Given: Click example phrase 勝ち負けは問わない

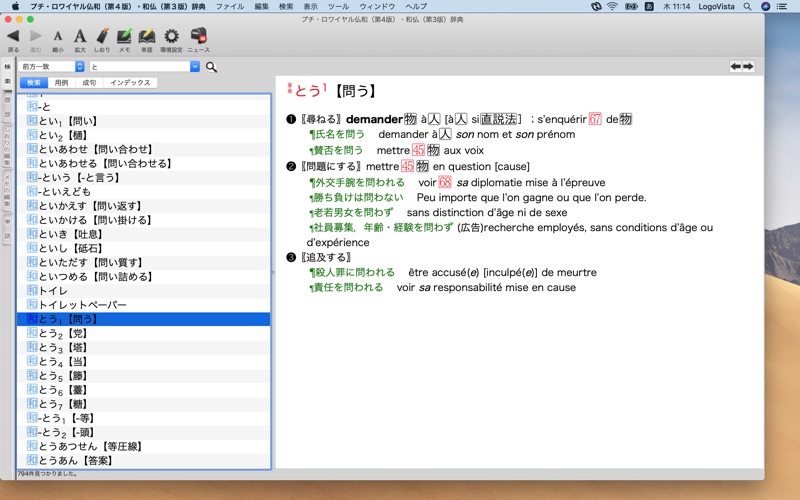Looking at the screenshot, I should pos(358,197).
